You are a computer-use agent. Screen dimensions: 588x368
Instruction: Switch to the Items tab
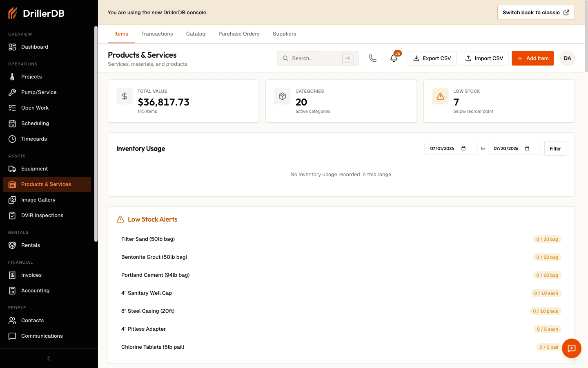coord(121,34)
